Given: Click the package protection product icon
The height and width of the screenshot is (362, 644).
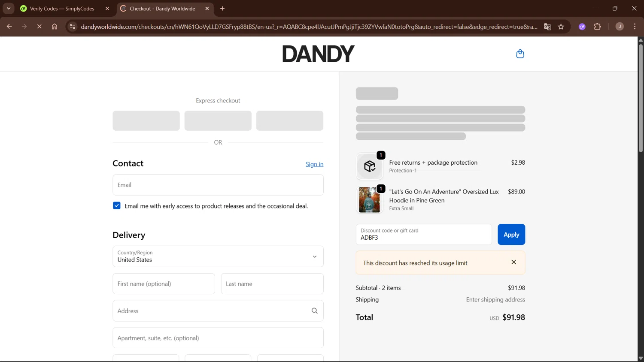Looking at the screenshot, I should click(x=370, y=166).
